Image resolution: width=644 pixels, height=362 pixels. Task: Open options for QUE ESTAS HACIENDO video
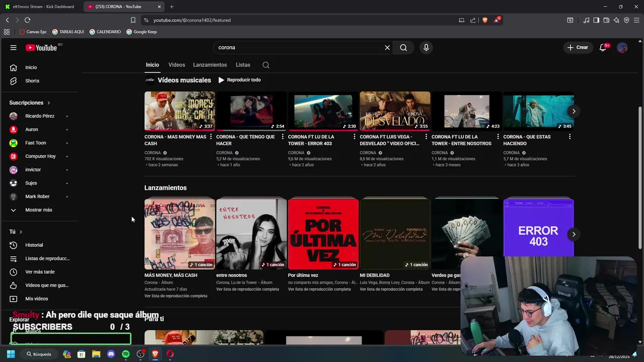570,137
